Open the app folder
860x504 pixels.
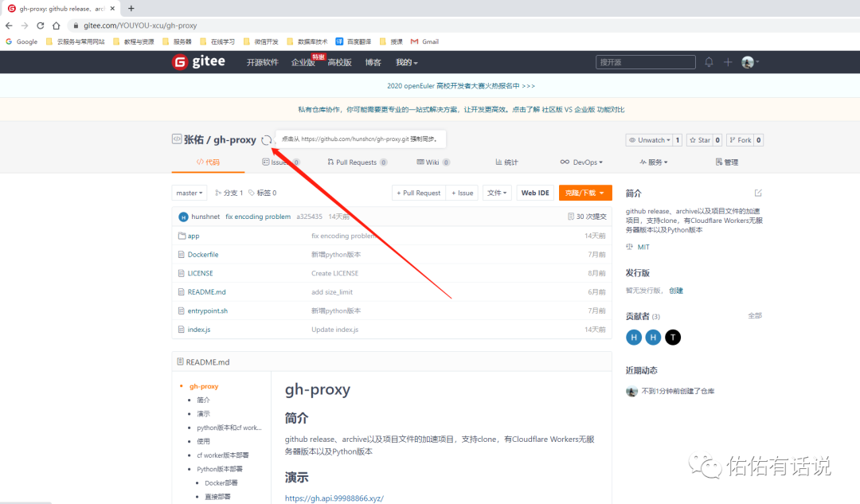pos(193,236)
